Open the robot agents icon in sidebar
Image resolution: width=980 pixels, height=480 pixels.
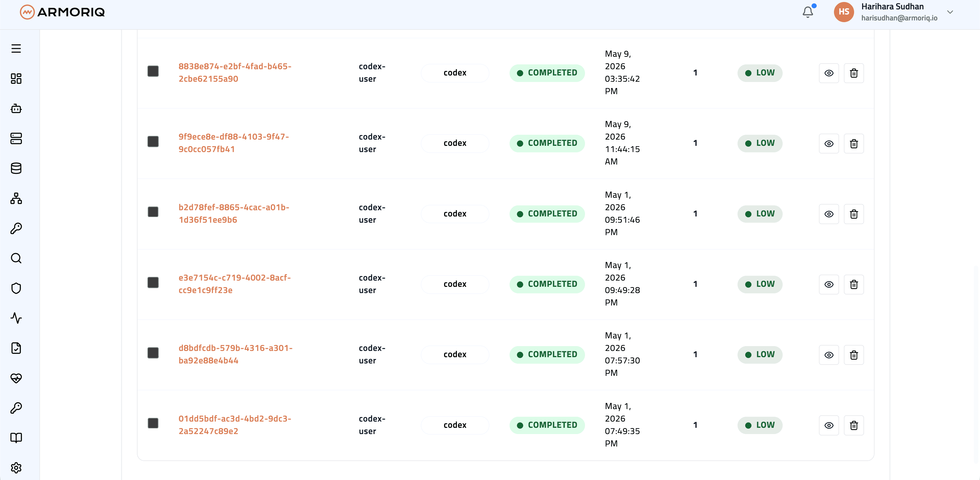[x=16, y=108]
